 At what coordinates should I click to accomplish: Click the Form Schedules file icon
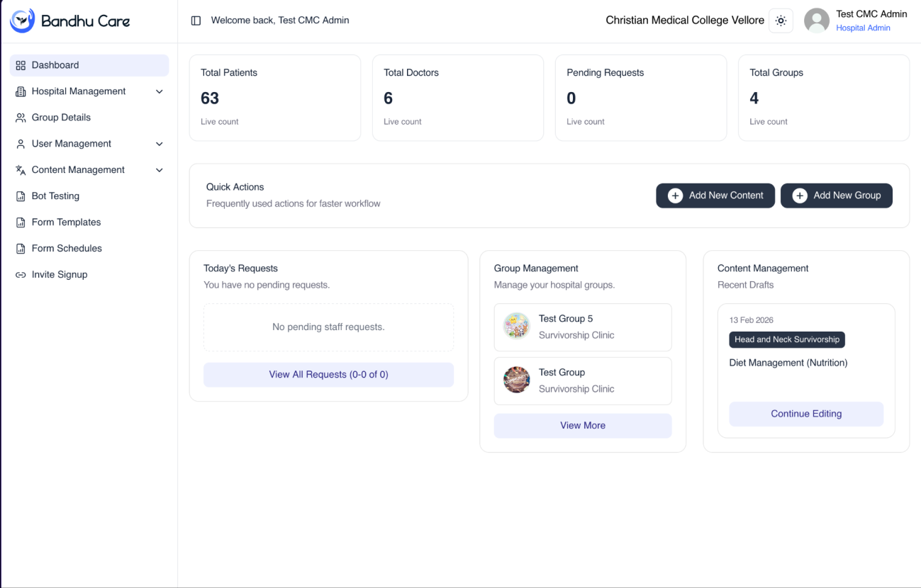(x=21, y=249)
